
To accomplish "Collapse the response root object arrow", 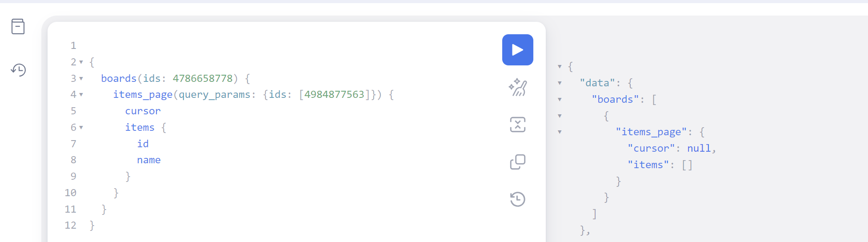I will tap(560, 67).
